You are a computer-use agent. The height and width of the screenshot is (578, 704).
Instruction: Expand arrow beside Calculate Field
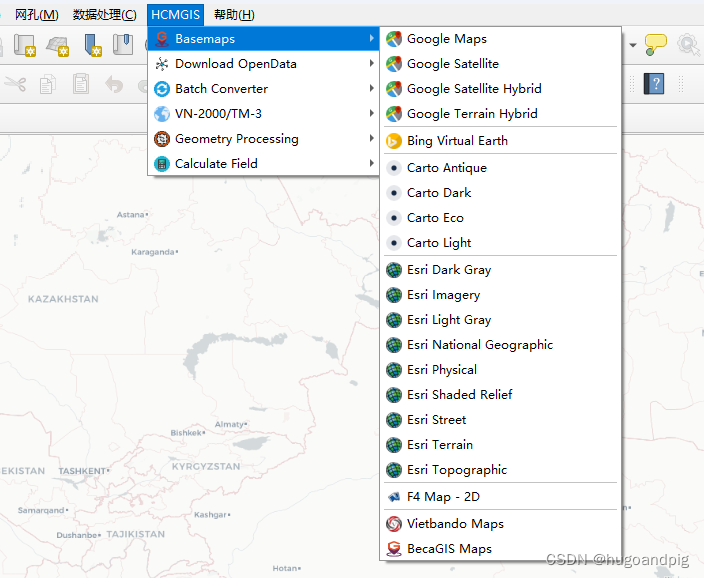pos(371,163)
